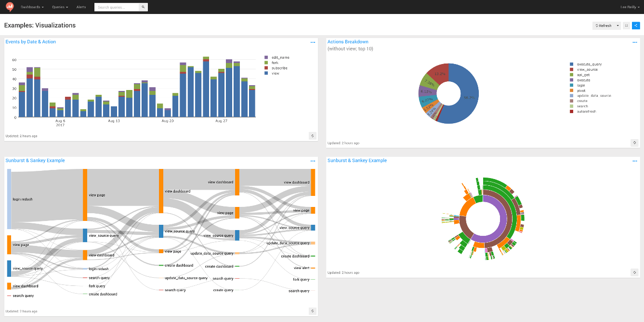The height and width of the screenshot is (322, 644).
Task: Expand the Queries dropdown menu
Action: click(x=60, y=7)
